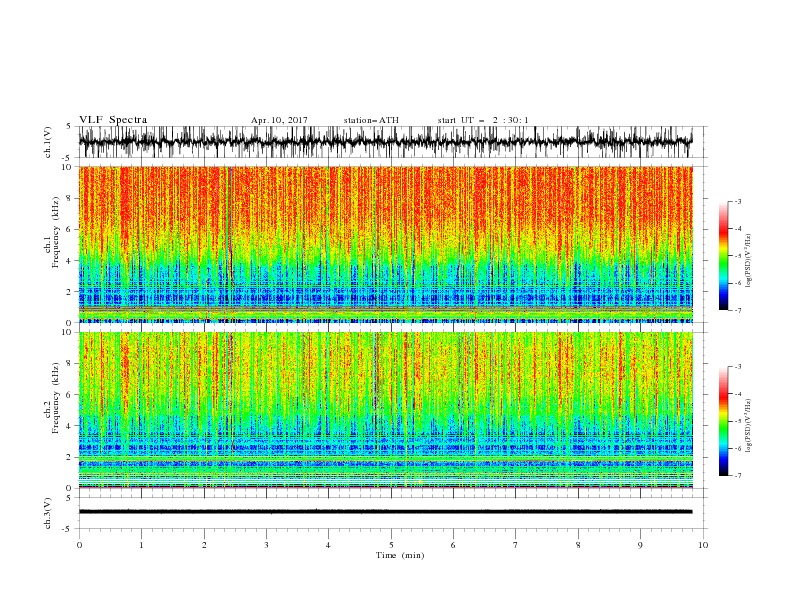
Task: Select the "Apr. 10, 2017" date text
Action: click(x=279, y=120)
